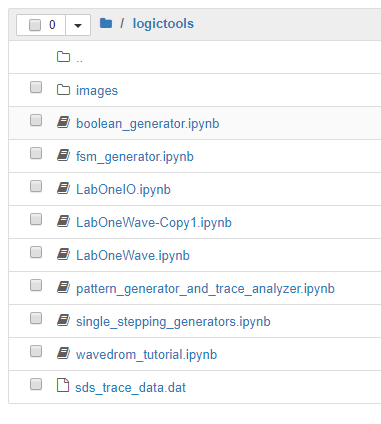Screen dimensions: 381x424
Task: Click notebook icon beside boolean_generator.ipynb
Action: click(63, 122)
